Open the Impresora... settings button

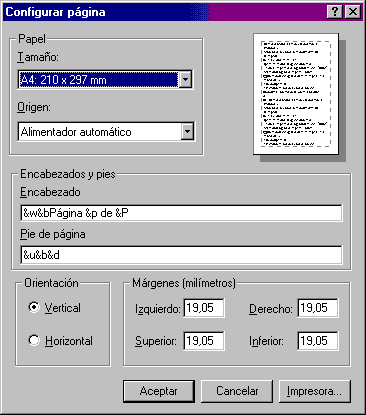coord(315,391)
